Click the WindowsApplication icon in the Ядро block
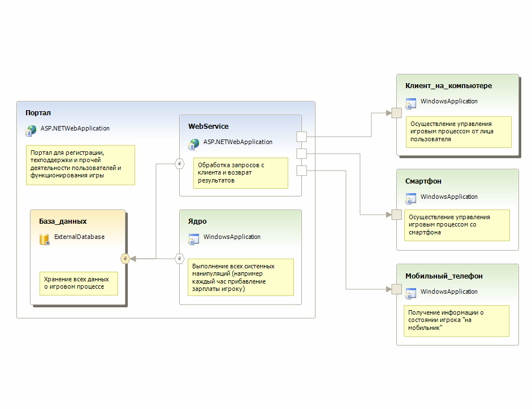 pos(193,239)
